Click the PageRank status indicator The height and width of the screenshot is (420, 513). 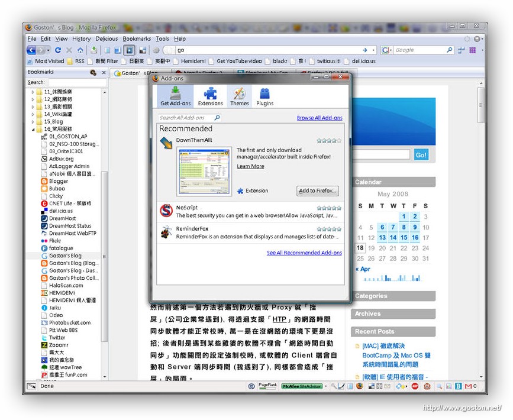pyautogui.click(x=267, y=386)
